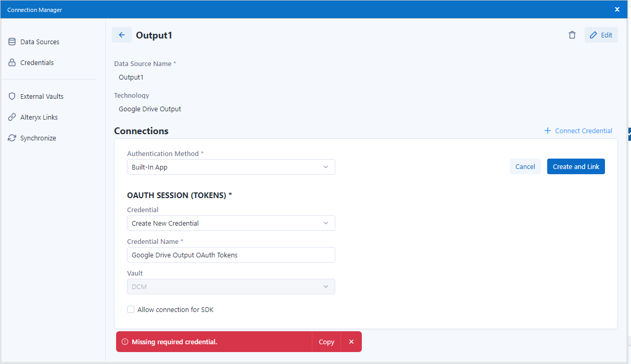This screenshot has height=364, width=631.
Task: Open the Credentials section in sidebar
Action: 12,62
